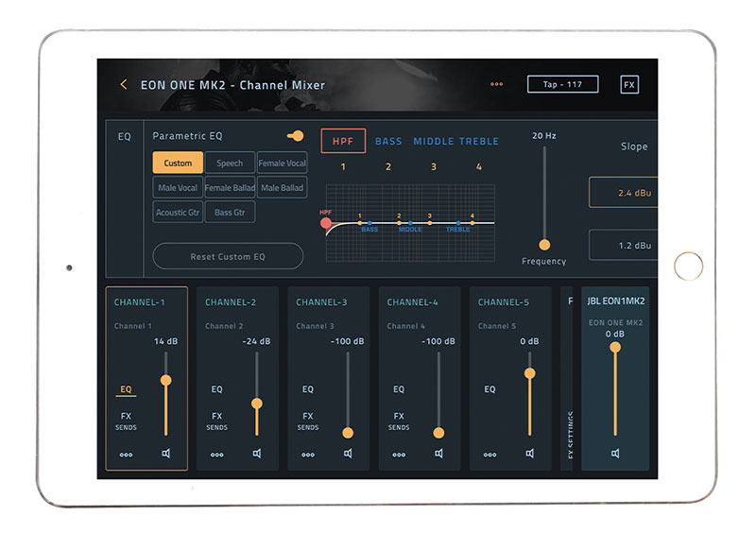The width and height of the screenshot is (756, 550).
Task: Click the JBL EON1MK2 master fader knob
Action: click(615, 347)
